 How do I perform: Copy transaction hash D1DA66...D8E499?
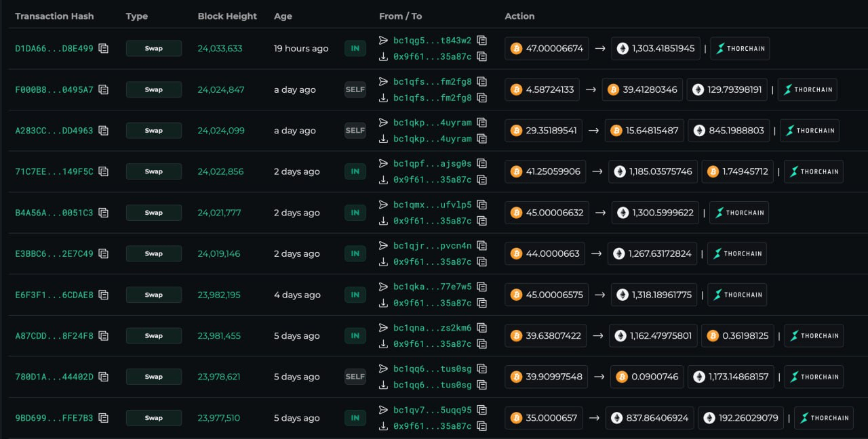click(103, 48)
